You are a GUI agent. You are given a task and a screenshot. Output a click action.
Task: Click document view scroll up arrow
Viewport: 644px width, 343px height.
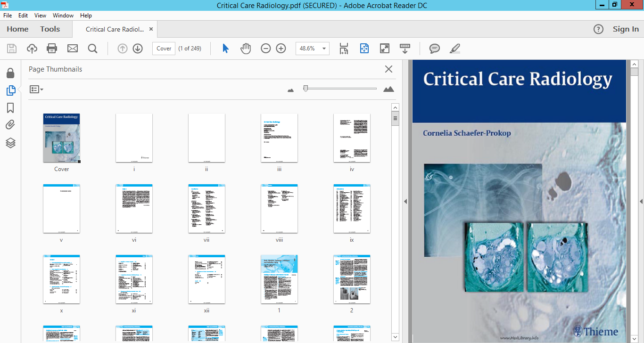(x=634, y=64)
